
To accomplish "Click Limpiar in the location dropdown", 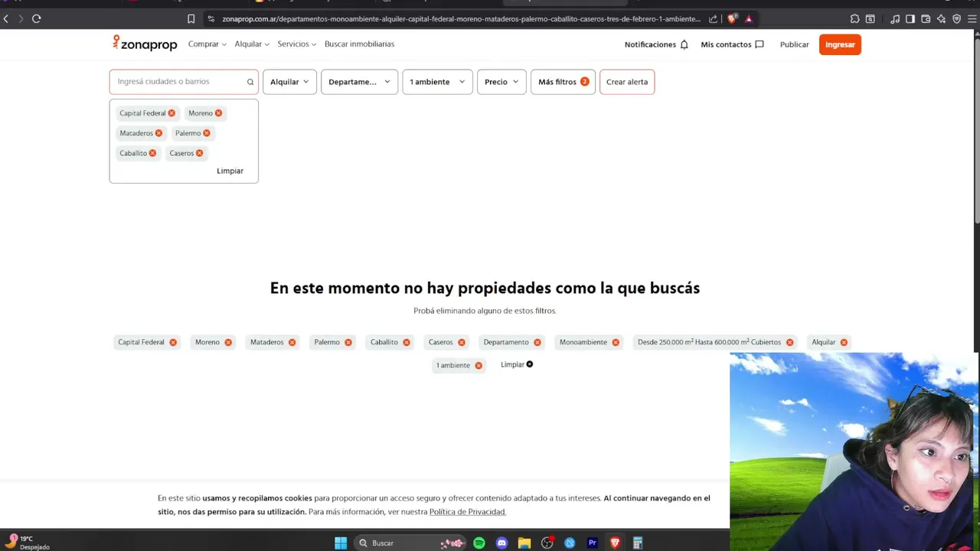I will [x=230, y=171].
